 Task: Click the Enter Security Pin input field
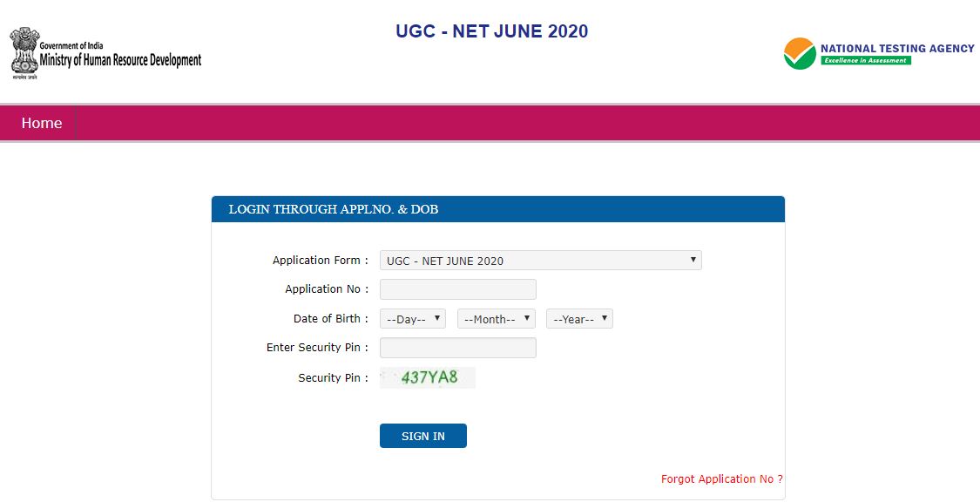pyautogui.click(x=457, y=347)
